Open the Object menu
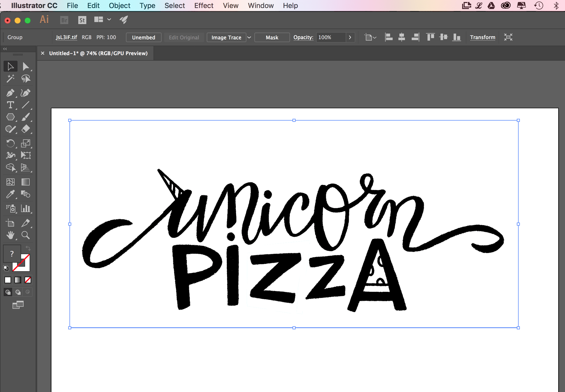The height and width of the screenshot is (392, 565). [119, 6]
